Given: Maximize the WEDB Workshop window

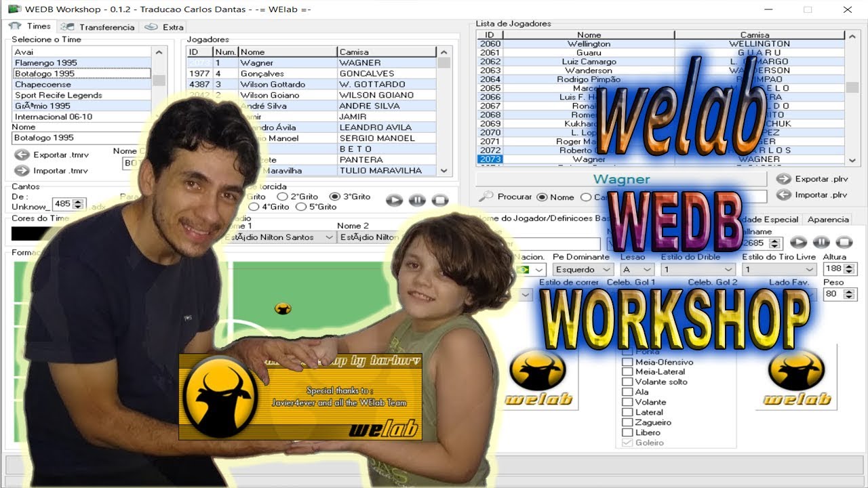Looking at the screenshot, I should click(808, 9).
